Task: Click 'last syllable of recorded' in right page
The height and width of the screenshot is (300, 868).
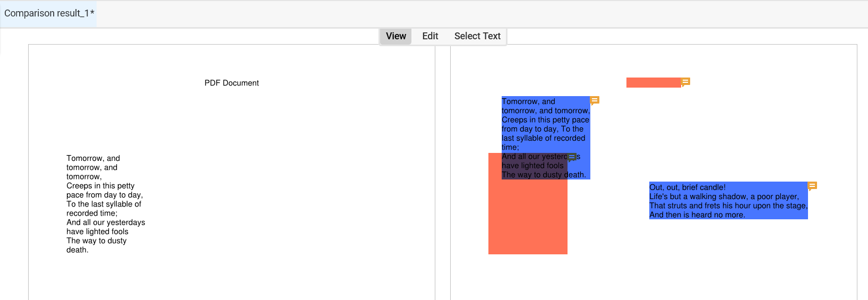Action: [x=544, y=138]
